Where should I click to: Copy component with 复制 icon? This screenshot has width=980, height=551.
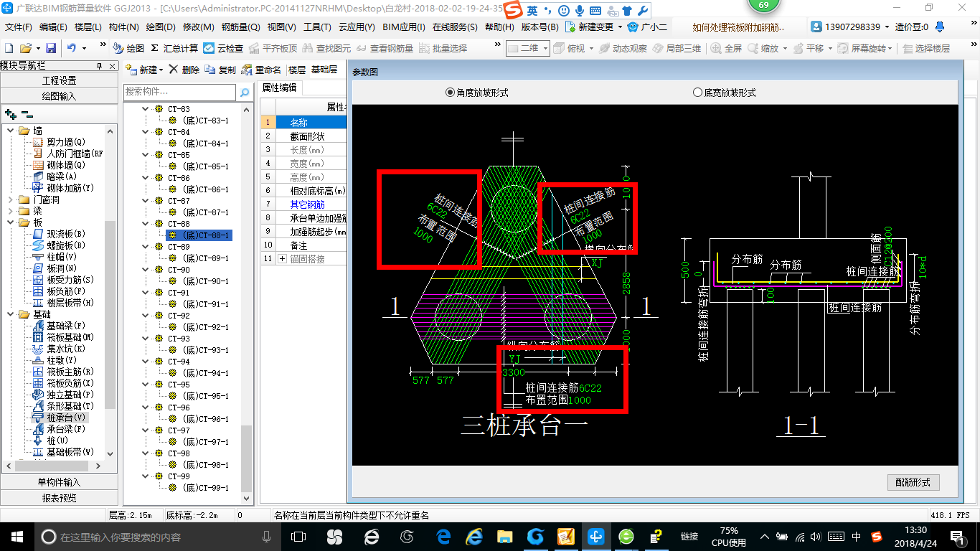tap(220, 70)
